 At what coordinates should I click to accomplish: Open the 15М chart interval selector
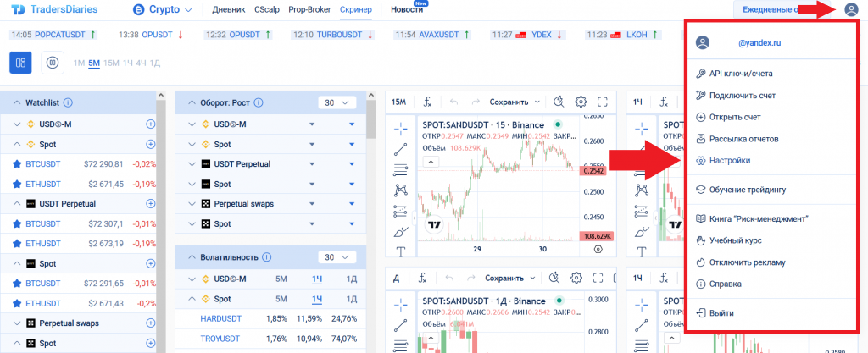tap(399, 102)
